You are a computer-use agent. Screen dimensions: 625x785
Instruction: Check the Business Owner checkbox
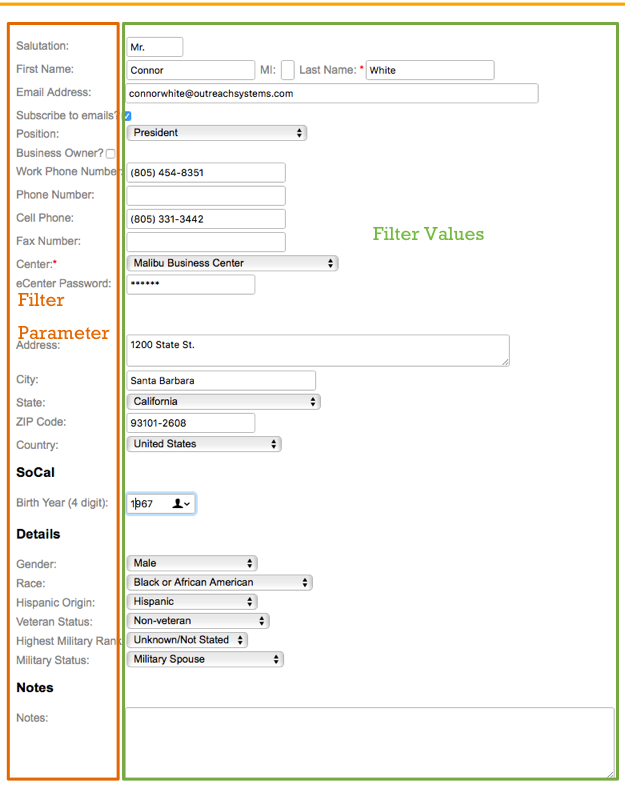111,154
